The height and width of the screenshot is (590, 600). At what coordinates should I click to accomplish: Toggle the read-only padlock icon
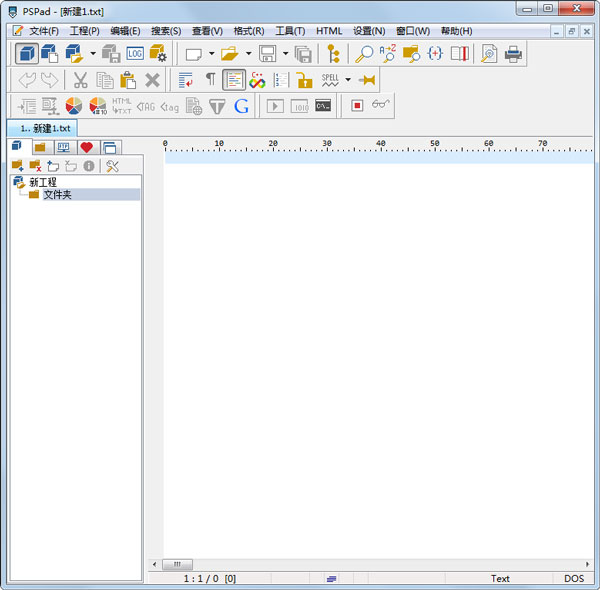(305, 80)
